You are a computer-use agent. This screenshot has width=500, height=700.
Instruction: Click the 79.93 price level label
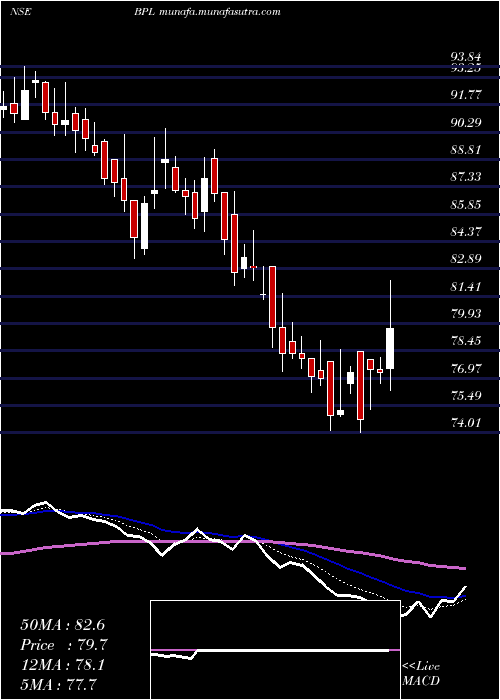click(466, 313)
